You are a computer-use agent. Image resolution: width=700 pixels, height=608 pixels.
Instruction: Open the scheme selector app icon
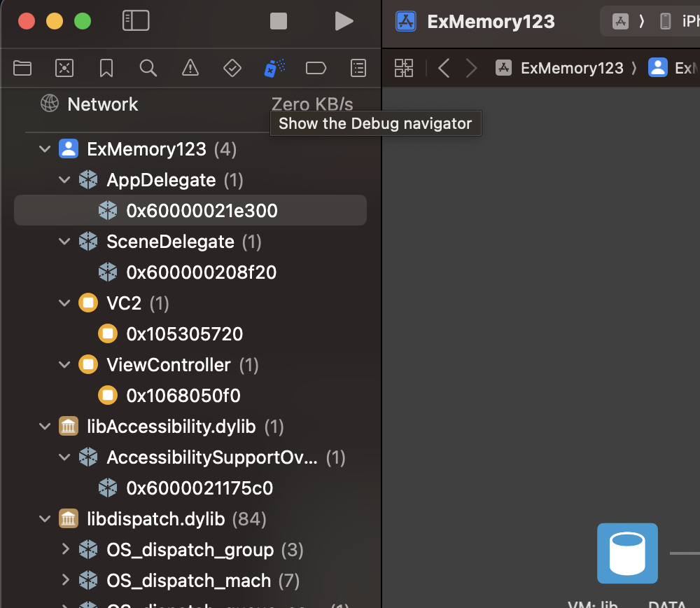coord(620,21)
